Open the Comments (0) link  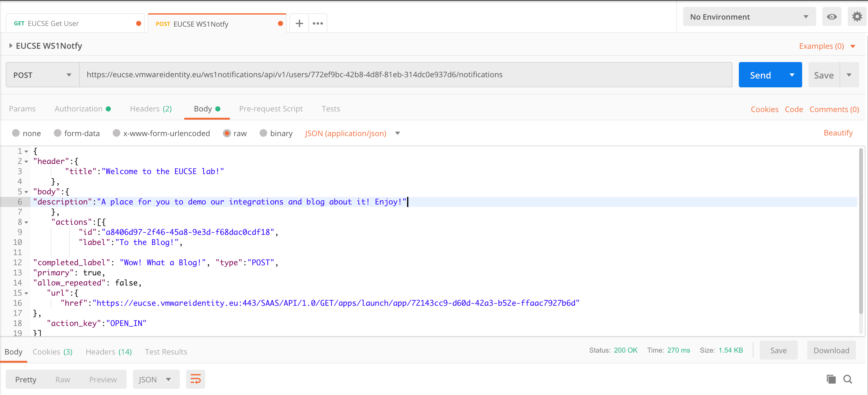pyautogui.click(x=834, y=109)
